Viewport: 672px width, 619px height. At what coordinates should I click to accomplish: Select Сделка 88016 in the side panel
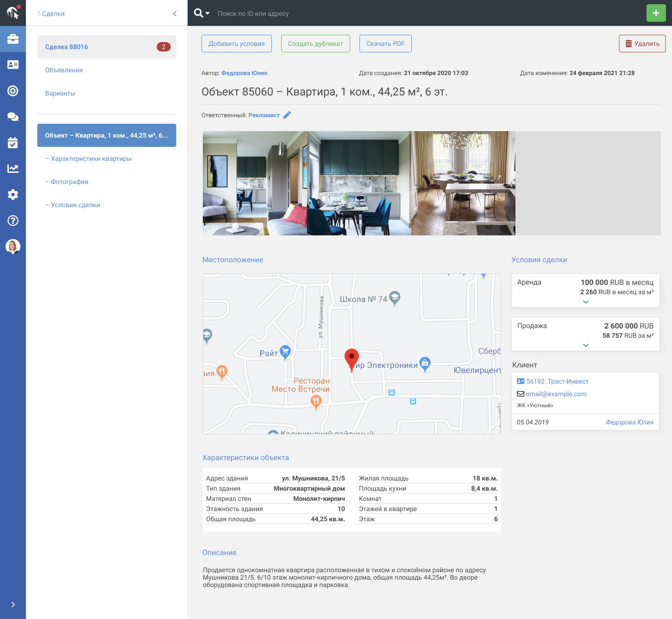(107, 47)
